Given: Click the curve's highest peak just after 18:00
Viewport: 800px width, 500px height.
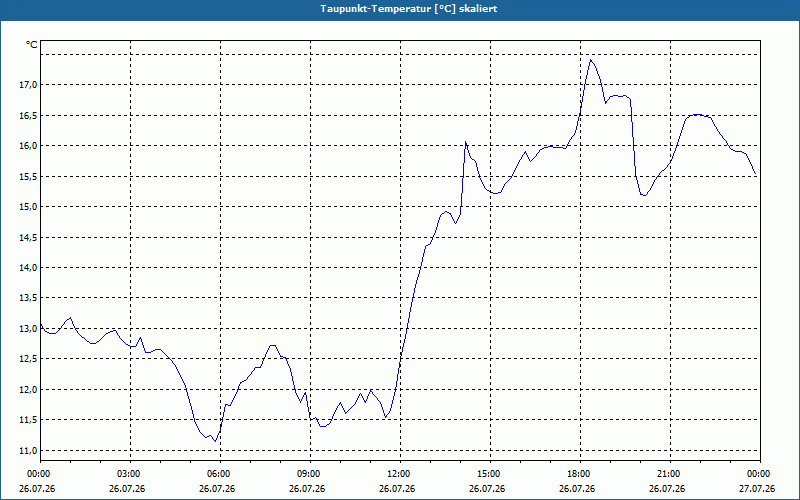Looking at the screenshot, I should [x=590, y=60].
